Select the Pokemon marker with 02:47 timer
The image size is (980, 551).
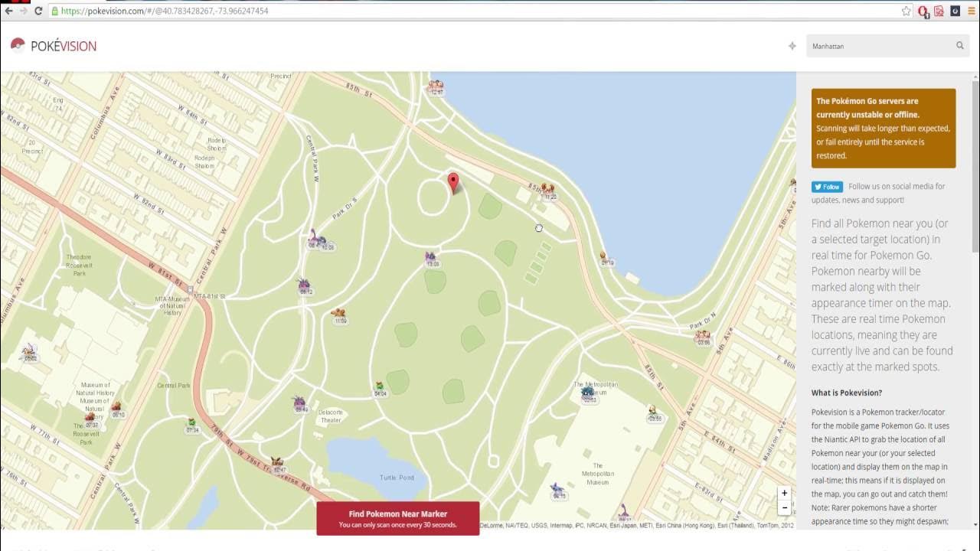click(278, 465)
